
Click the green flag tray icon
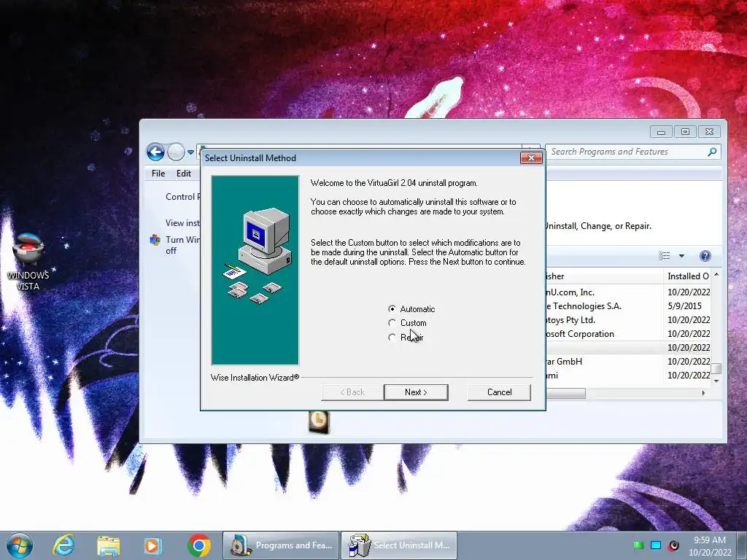point(638,545)
